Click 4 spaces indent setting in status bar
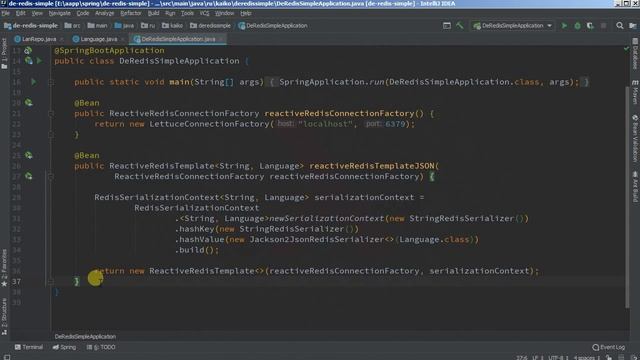This screenshot has width=640, height=360. (x=587, y=358)
